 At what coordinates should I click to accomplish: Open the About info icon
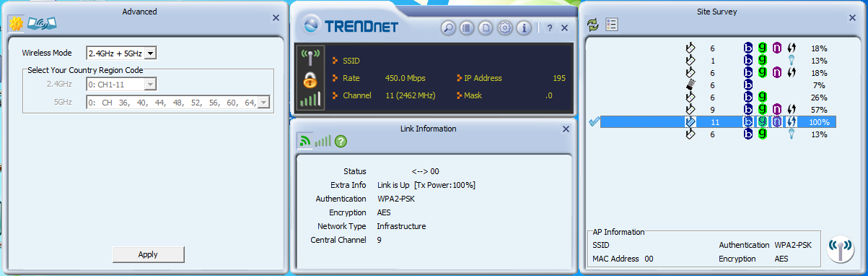click(524, 28)
